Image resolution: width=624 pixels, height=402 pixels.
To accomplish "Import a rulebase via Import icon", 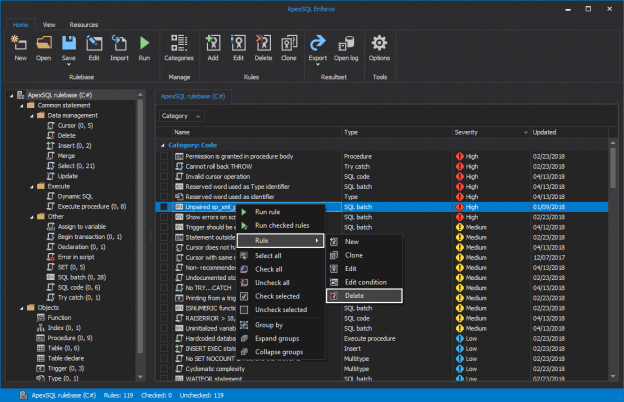I will point(119,47).
